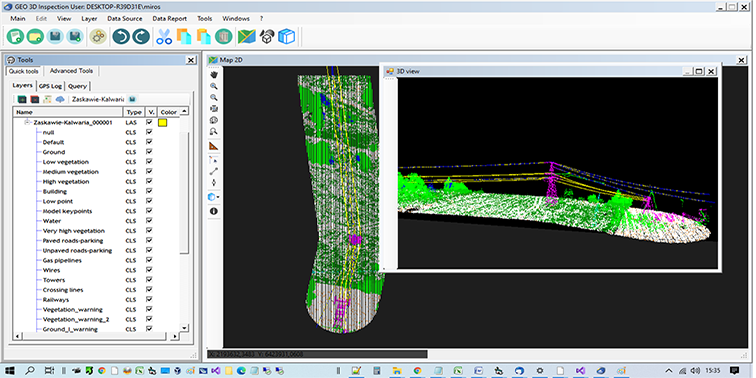
Task: Click the zoom to full extent tool
Action: point(214,108)
